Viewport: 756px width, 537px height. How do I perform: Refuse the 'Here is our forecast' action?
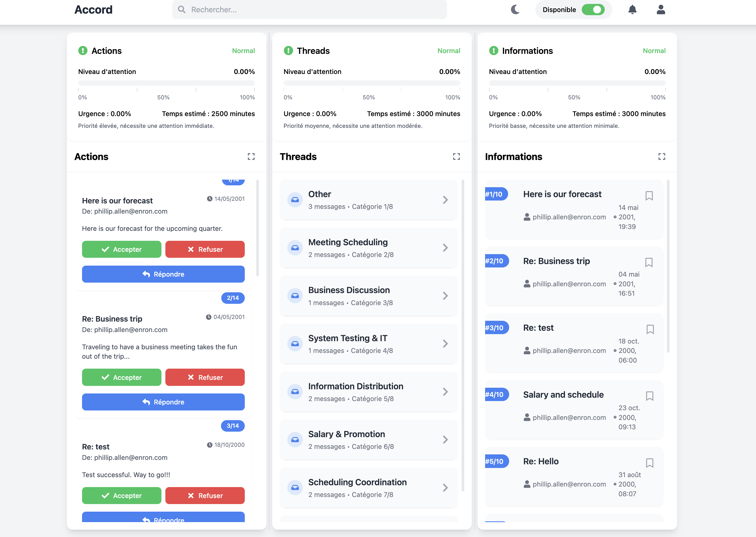[205, 249]
